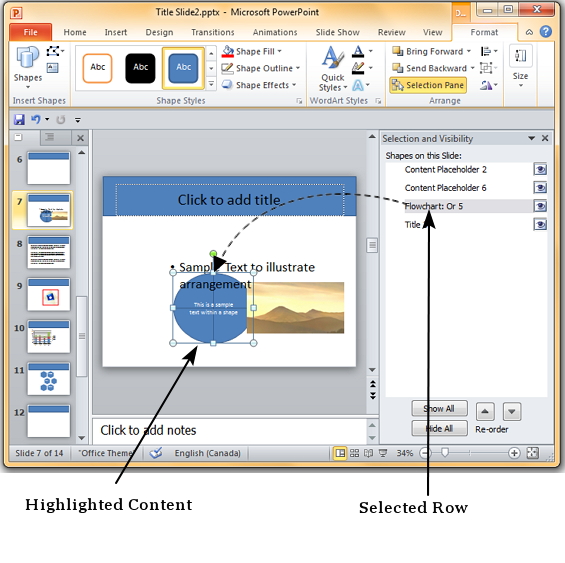Insert a Text Box from Insert Shapes

53,68
